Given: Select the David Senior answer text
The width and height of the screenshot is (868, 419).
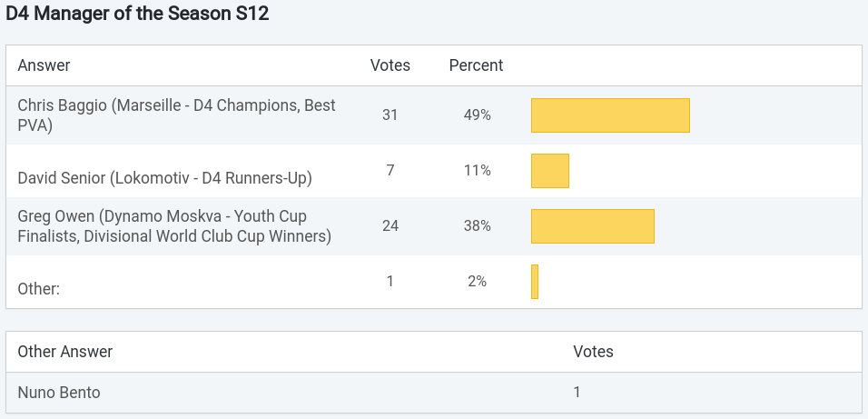Looking at the screenshot, I should (x=164, y=178).
